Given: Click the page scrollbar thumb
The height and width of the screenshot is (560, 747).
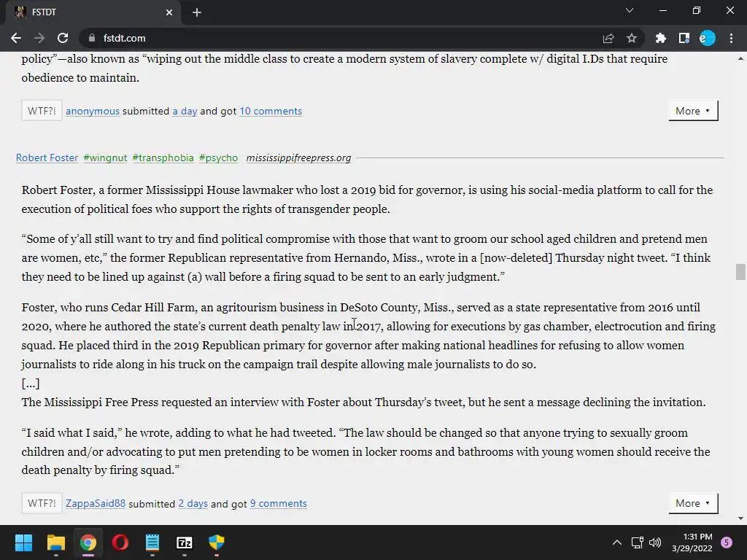Looking at the screenshot, I should pyautogui.click(x=740, y=272).
